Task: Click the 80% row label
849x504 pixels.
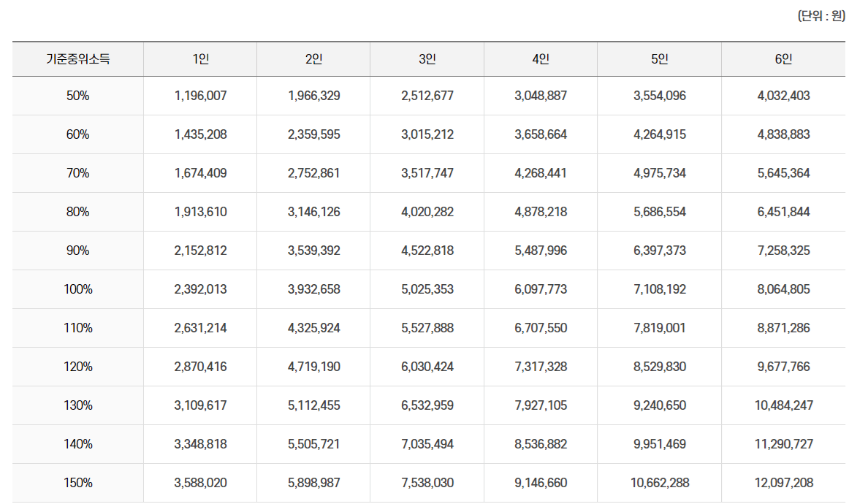Action: pos(78,212)
